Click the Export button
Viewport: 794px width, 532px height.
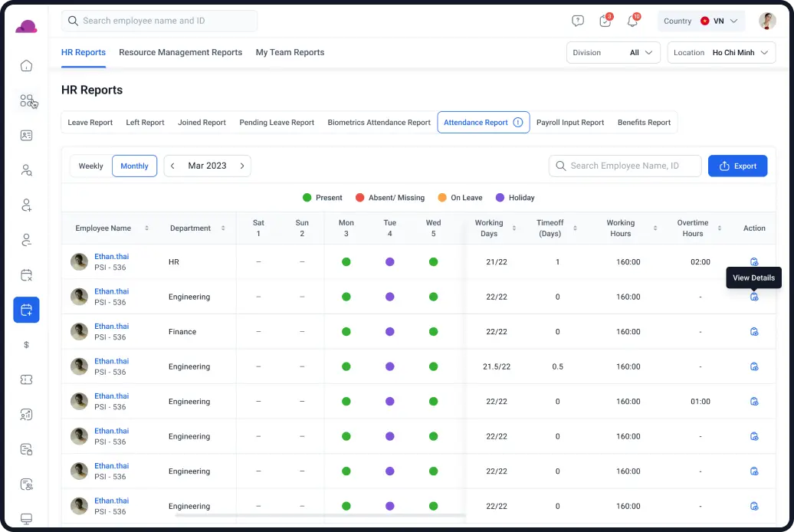coord(738,166)
